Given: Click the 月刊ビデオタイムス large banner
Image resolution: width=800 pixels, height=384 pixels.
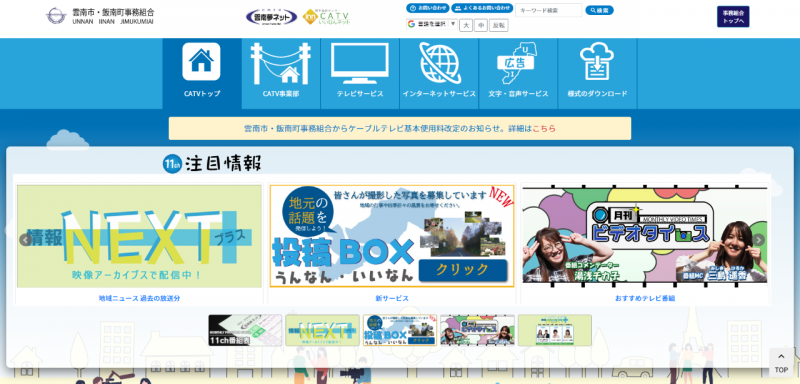Looking at the screenshot, I should (x=645, y=236).
